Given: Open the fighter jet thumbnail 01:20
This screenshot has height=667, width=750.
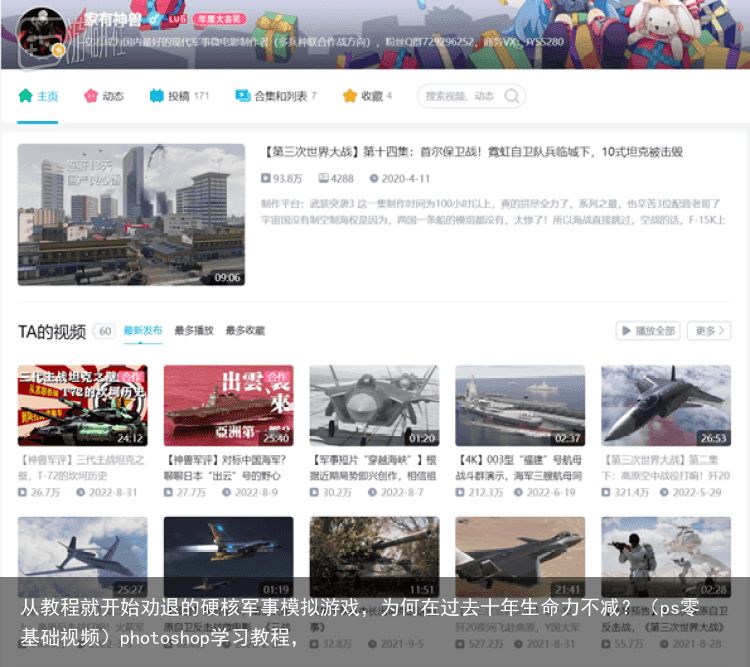Looking at the screenshot, I should pos(375,406).
